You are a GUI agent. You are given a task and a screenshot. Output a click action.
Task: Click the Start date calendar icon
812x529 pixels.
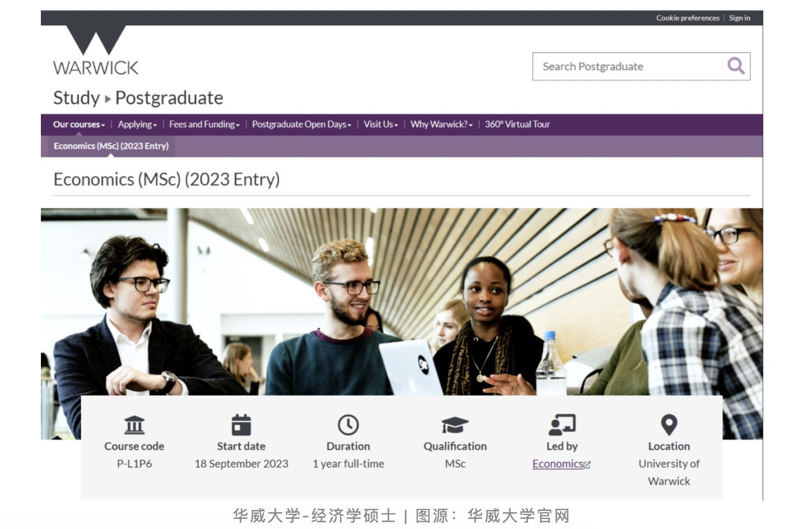point(241,425)
